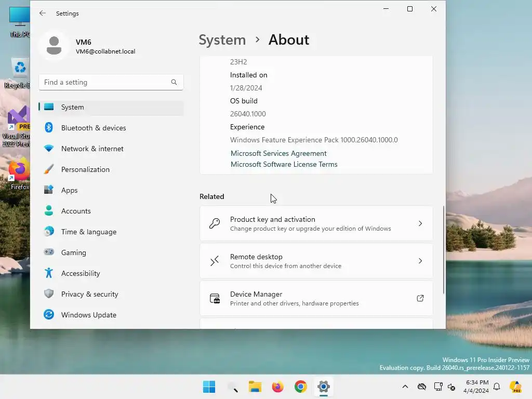Click the VM6 user avatar icon
The image size is (532, 399).
(54, 46)
